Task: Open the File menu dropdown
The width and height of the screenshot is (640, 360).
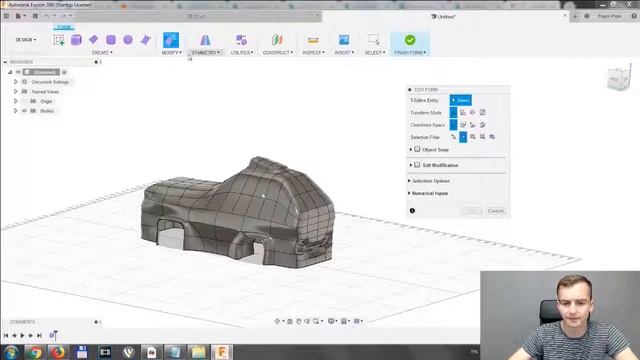Action: point(20,16)
